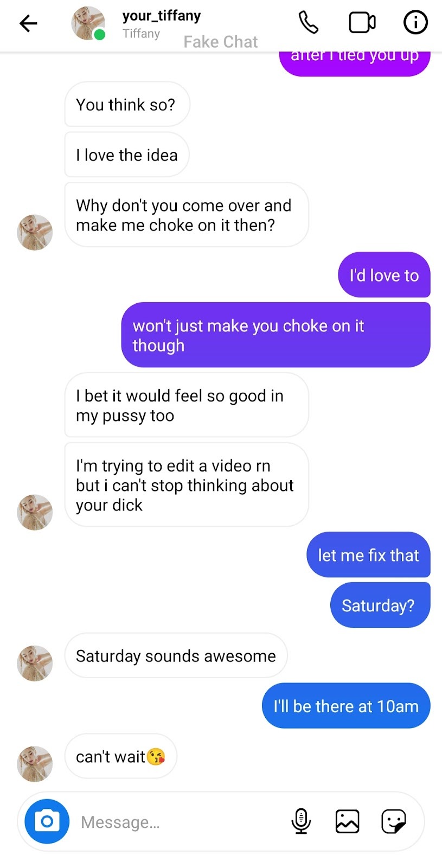
Task: Open the photo gallery icon
Action: point(347,821)
